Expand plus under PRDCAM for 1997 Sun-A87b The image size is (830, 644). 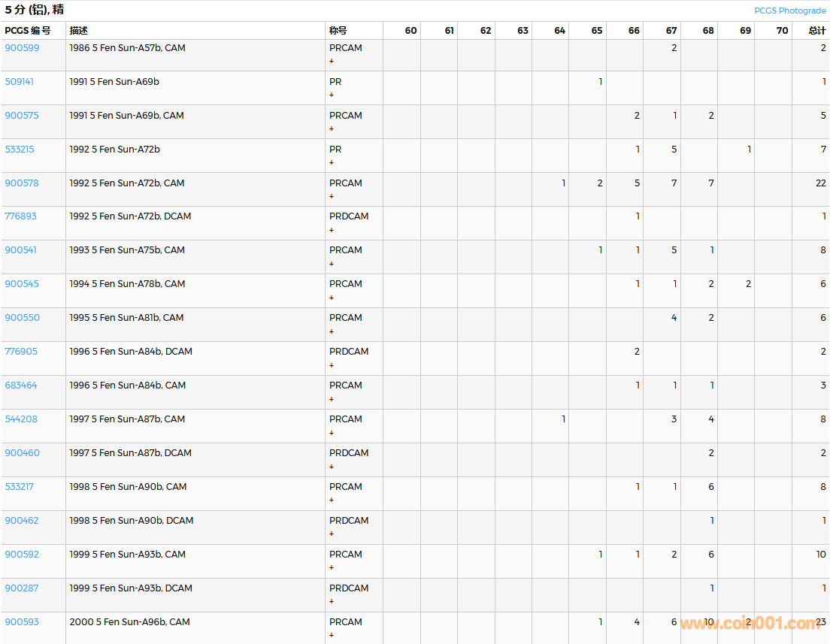pos(332,467)
